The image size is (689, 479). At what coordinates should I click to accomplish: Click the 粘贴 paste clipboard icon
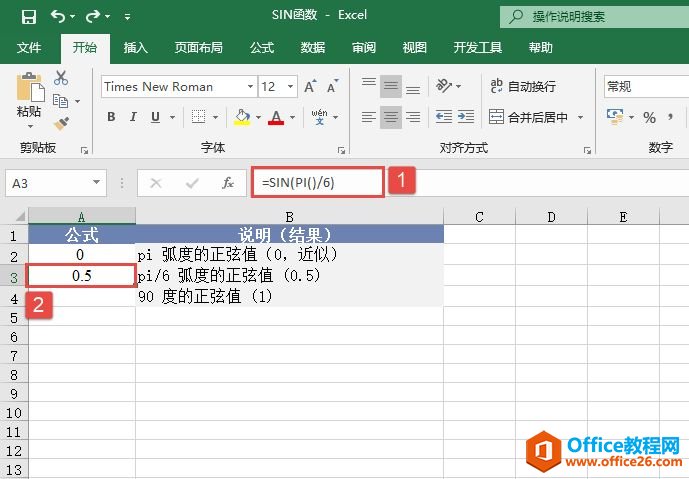(30, 87)
